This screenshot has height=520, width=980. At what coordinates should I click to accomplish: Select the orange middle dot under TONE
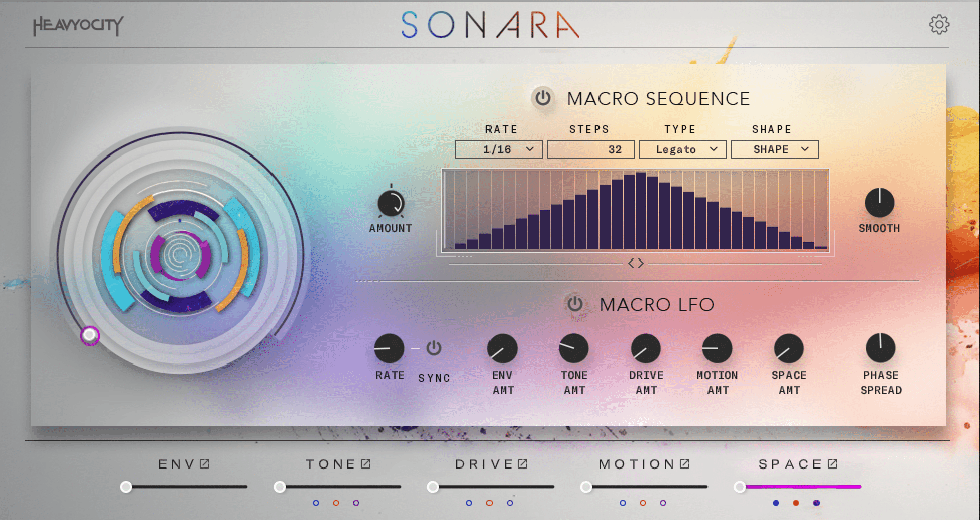point(336,503)
